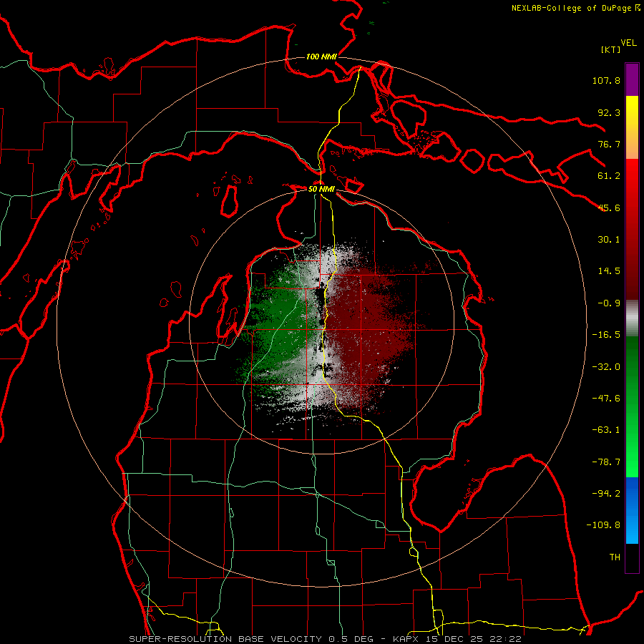Select the -78.7 scale value
This screenshot has width=644, height=644.
coord(606,462)
